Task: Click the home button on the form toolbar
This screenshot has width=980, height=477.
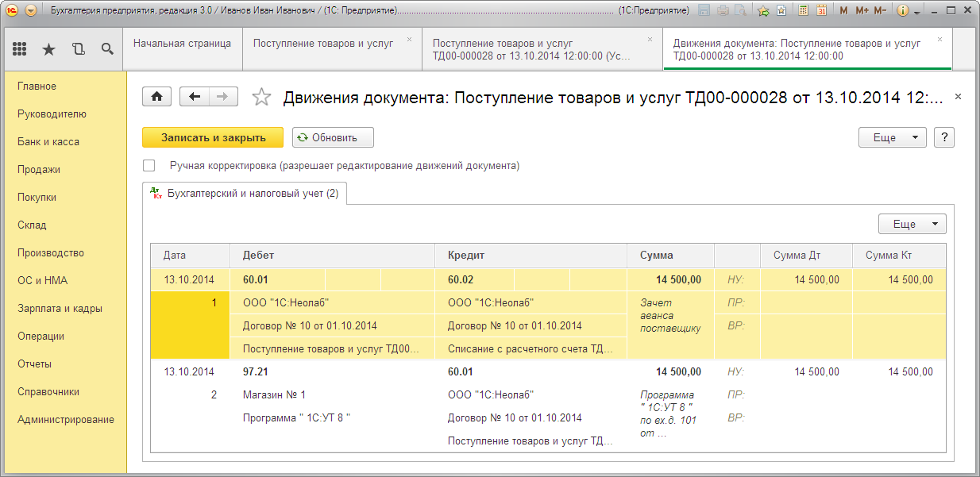Action: point(157,96)
